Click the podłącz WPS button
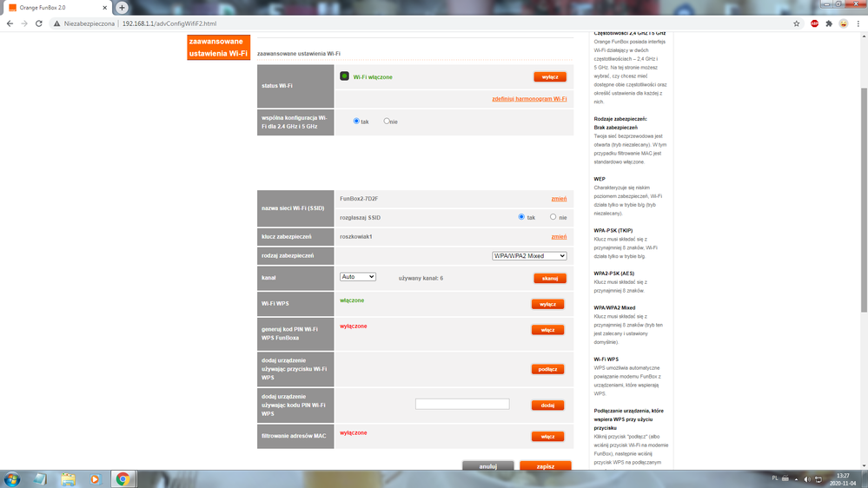868x488 pixels. [x=547, y=369]
